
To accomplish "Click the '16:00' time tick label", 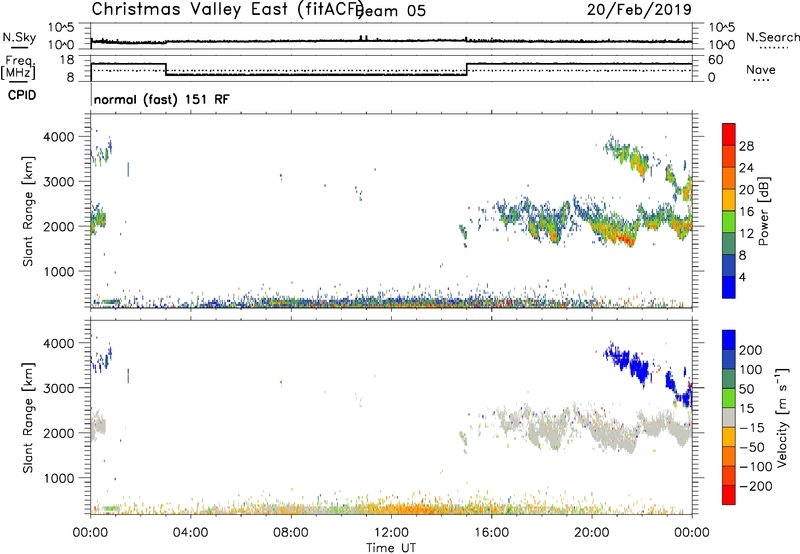I will 491,533.
